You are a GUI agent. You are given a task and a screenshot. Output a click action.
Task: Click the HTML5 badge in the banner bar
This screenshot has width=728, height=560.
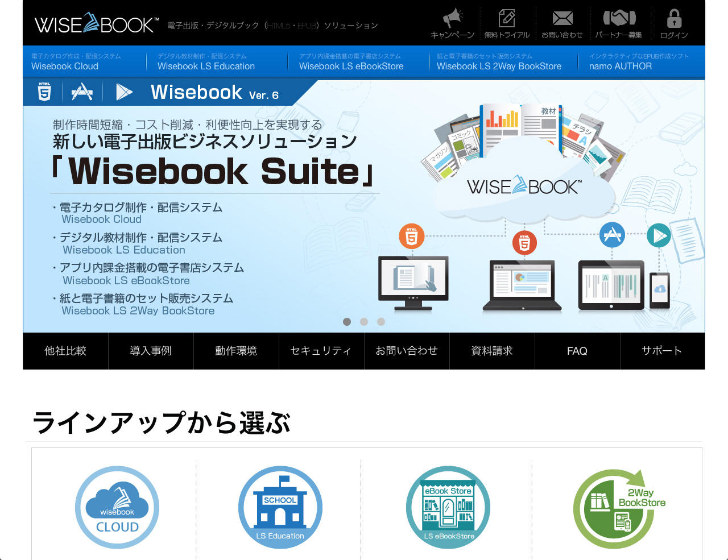coord(44,91)
